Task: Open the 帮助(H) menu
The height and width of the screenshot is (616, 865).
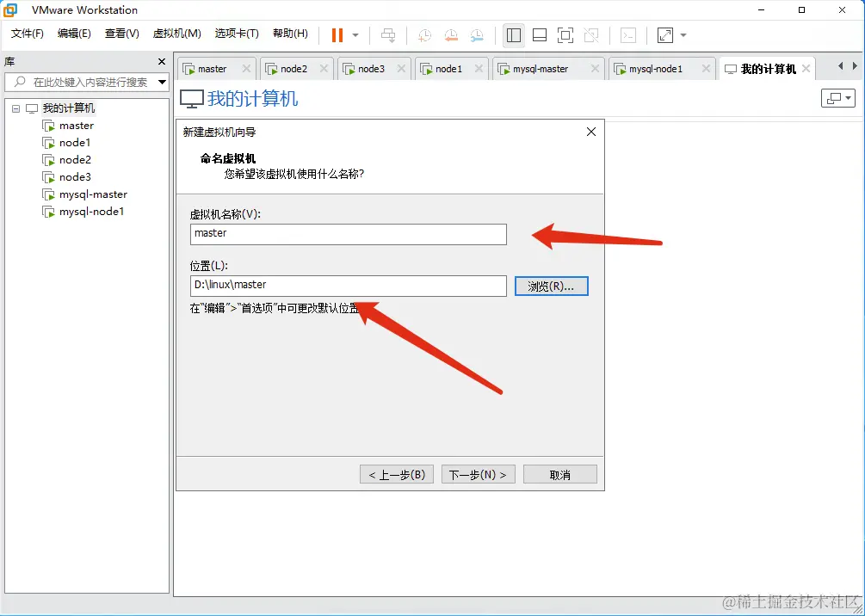Action: tap(290, 34)
